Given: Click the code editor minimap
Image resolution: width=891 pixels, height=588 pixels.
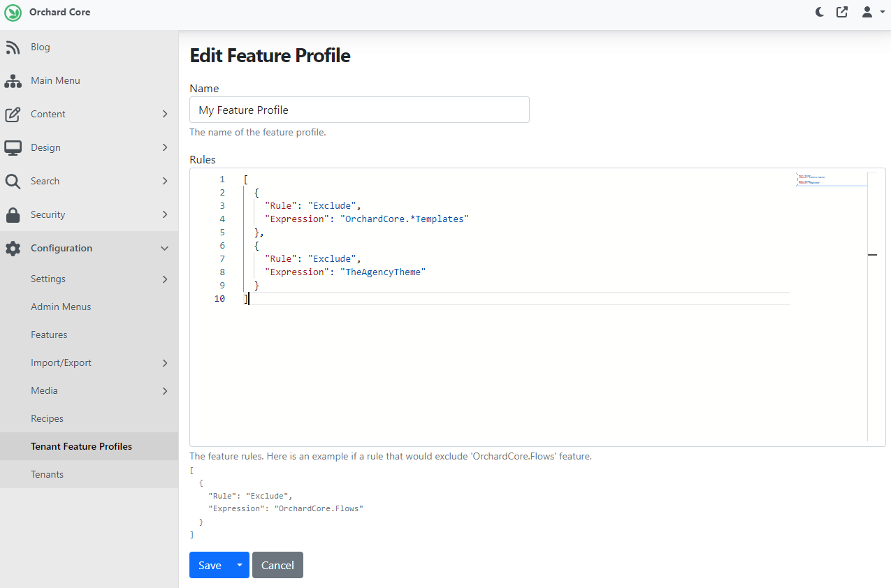Looking at the screenshot, I should tap(832, 179).
